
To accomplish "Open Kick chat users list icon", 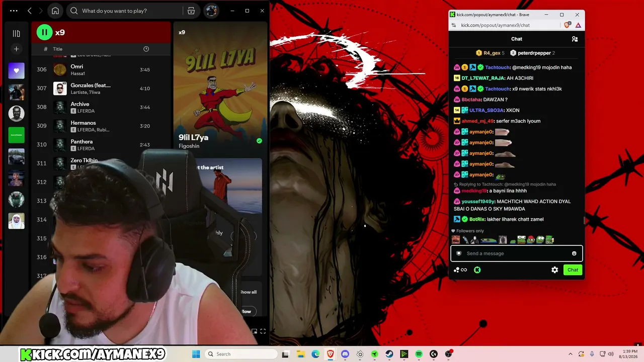I will 575,39.
